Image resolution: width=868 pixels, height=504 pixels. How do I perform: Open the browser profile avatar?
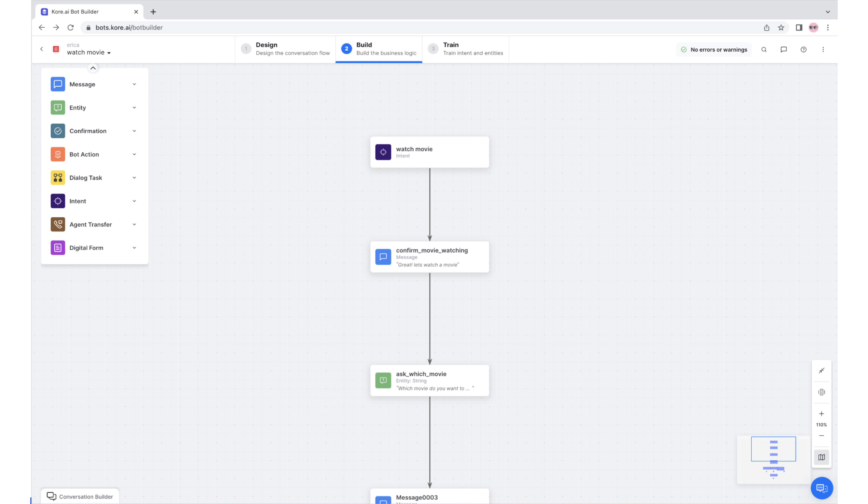click(814, 27)
